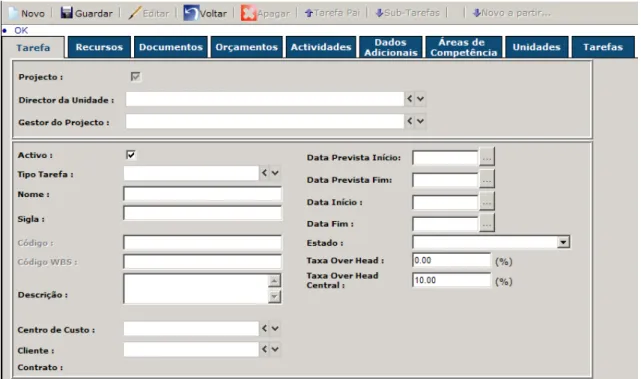This screenshot has height=379, width=641.
Task: Click the Apagar red X icon
Action: tap(248, 13)
